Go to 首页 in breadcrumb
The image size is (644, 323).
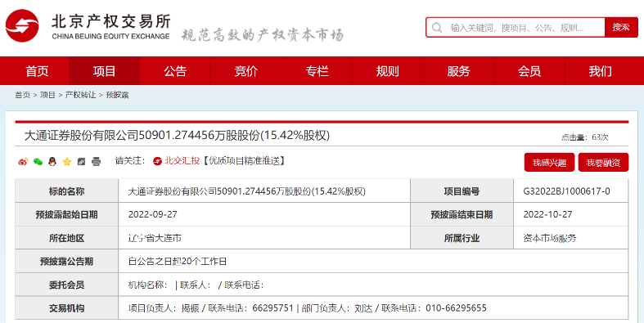pyautogui.click(x=23, y=95)
